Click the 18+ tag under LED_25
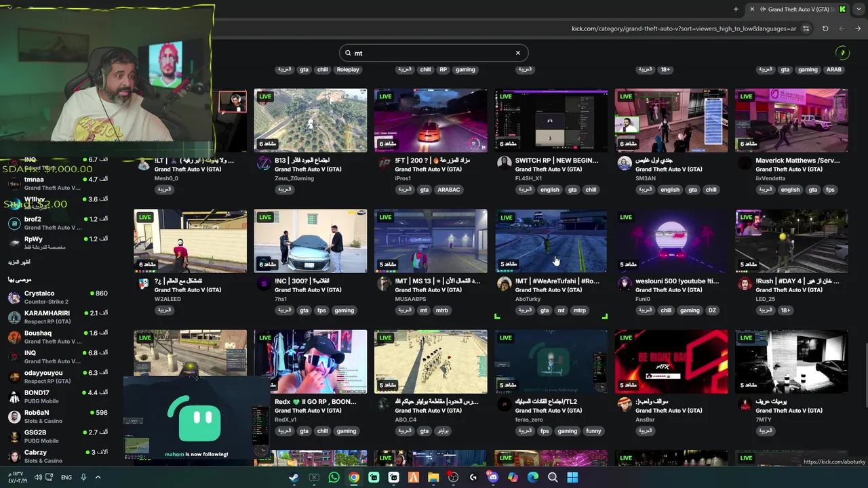 [785, 310]
